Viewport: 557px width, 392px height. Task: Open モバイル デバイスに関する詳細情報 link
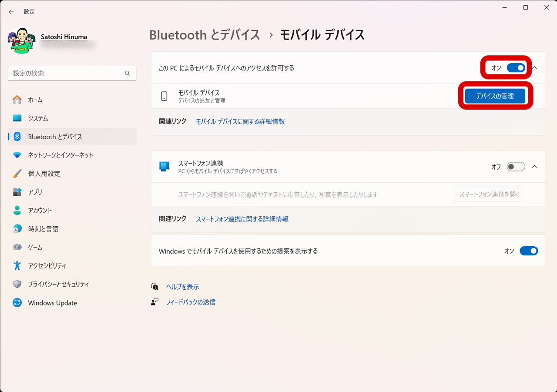pyautogui.click(x=240, y=121)
